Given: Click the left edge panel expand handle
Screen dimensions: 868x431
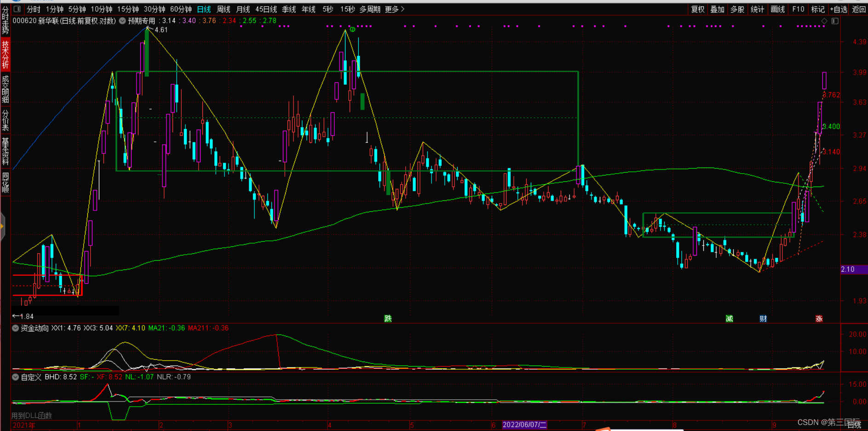Looking at the screenshot, I should [x=2, y=226].
